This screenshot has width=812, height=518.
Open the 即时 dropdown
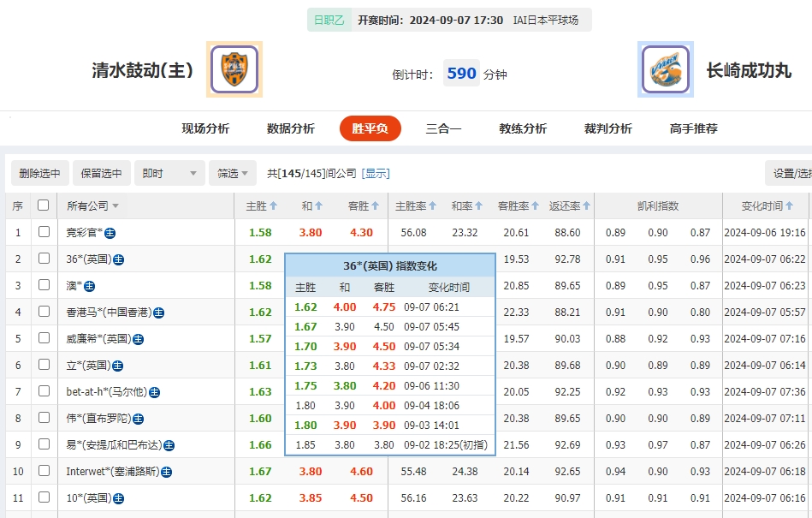tap(169, 172)
